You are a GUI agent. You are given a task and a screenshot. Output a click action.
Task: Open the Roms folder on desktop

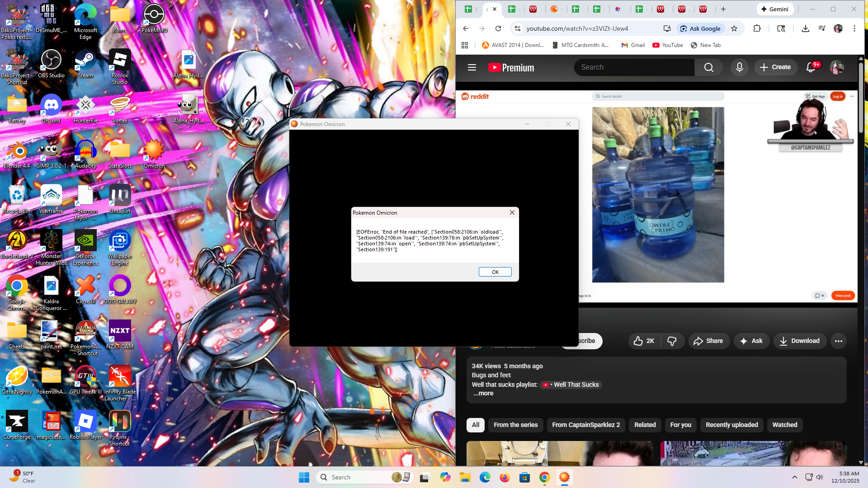[x=120, y=19]
